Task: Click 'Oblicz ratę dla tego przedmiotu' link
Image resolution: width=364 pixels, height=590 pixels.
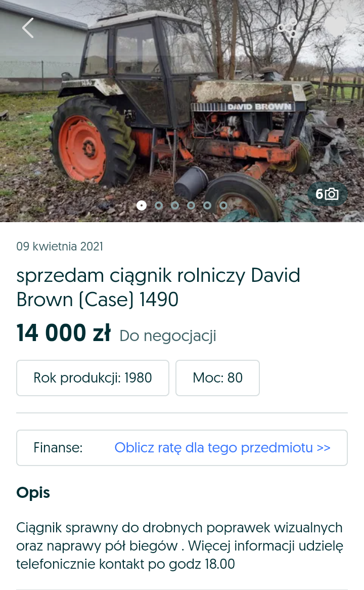Action: coord(222,448)
